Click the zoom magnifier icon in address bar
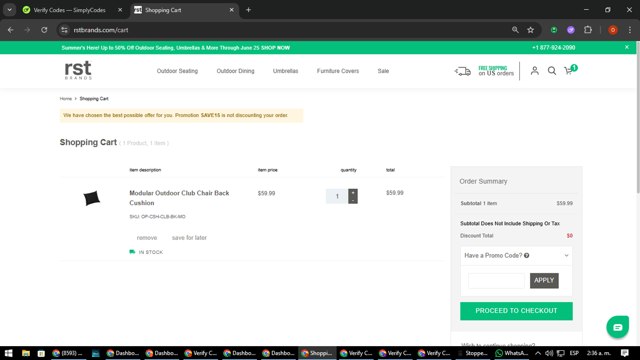The image size is (640, 360). point(515,30)
